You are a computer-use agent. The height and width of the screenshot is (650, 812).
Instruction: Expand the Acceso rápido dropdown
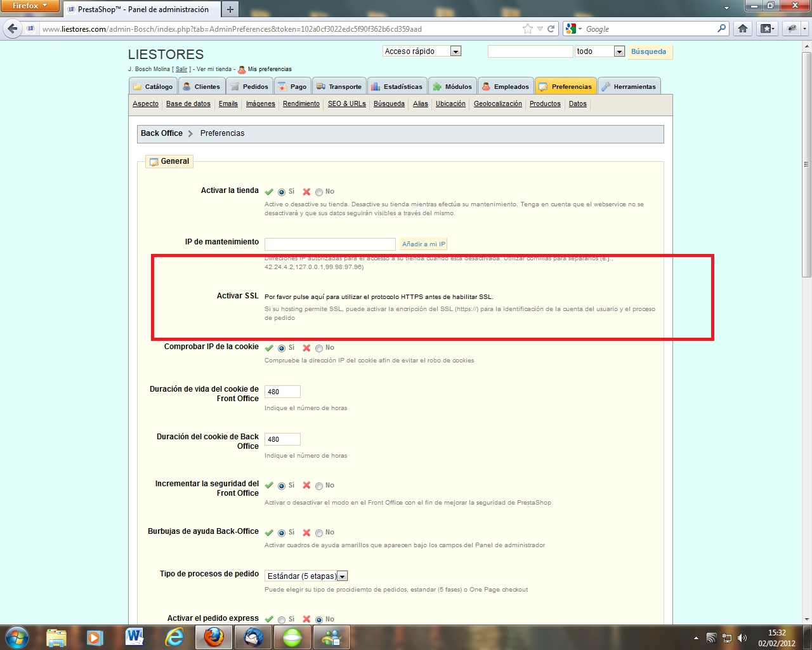[x=455, y=51]
